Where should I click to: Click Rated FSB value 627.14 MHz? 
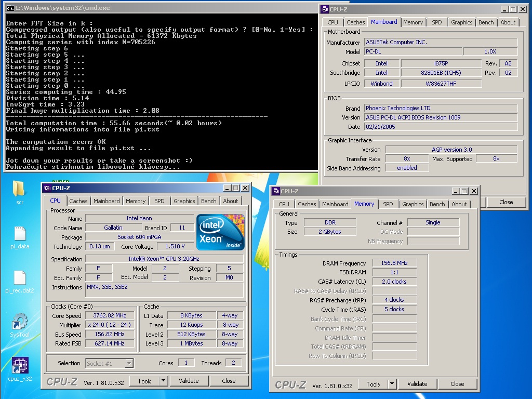click(110, 344)
